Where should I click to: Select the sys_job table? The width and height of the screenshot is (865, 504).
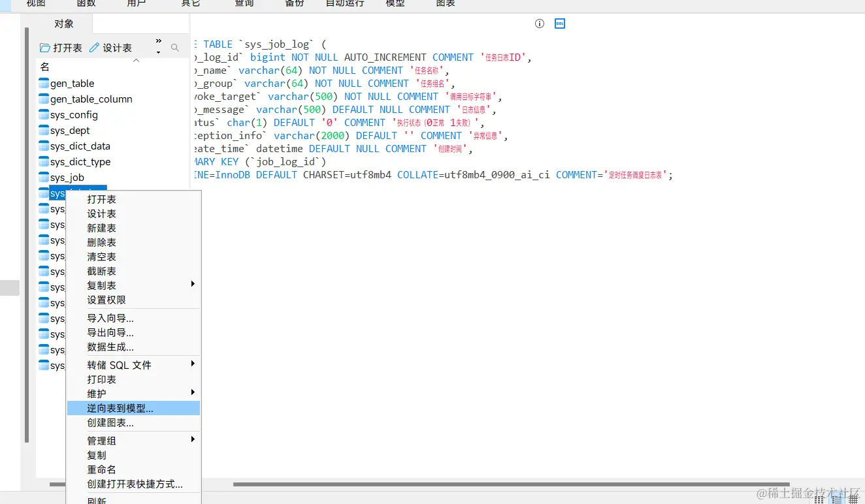(61, 178)
